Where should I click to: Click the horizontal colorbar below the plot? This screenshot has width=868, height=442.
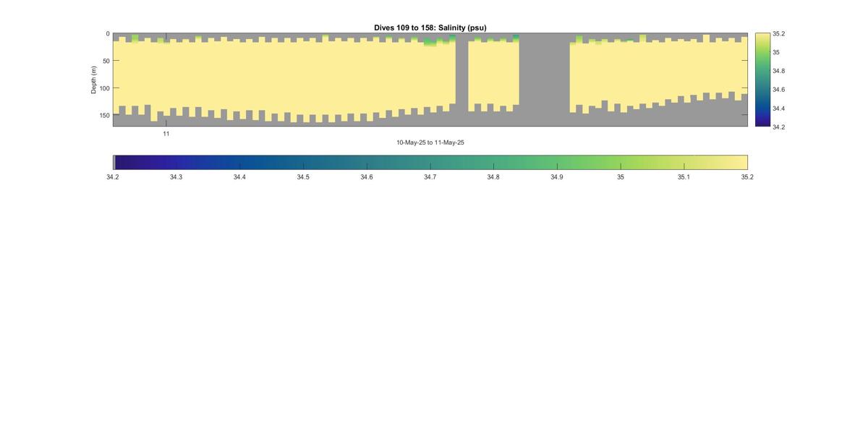click(430, 162)
